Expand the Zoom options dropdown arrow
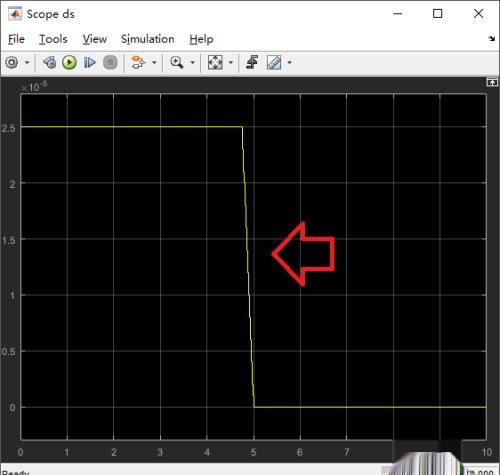Image resolution: width=500 pixels, height=475 pixels. click(192, 62)
